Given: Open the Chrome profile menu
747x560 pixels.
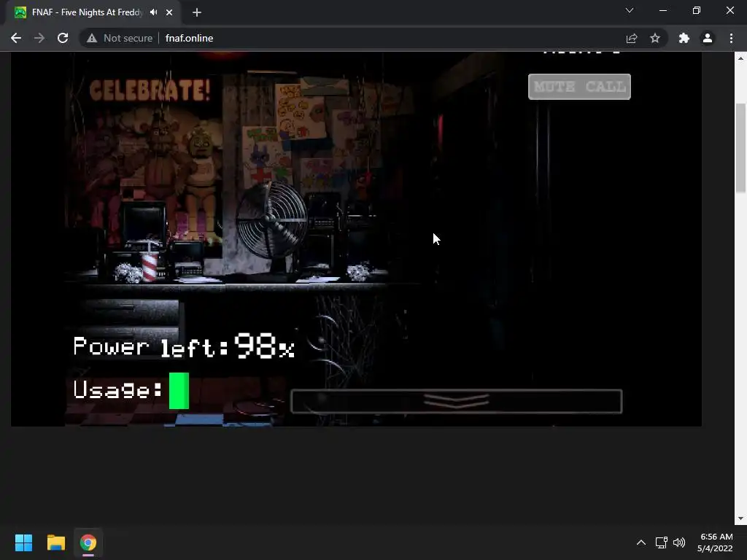Looking at the screenshot, I should (x=708, y=38).
